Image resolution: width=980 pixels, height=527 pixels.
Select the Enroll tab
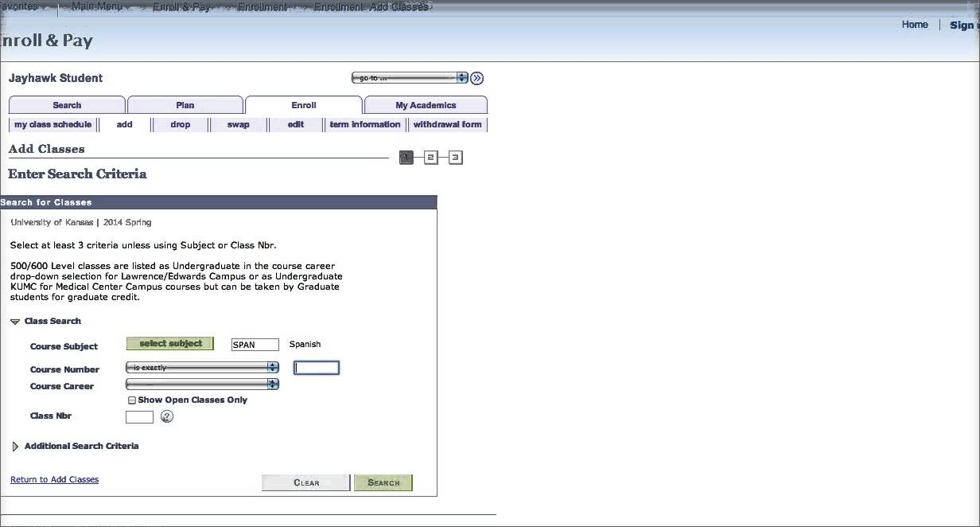304,105
